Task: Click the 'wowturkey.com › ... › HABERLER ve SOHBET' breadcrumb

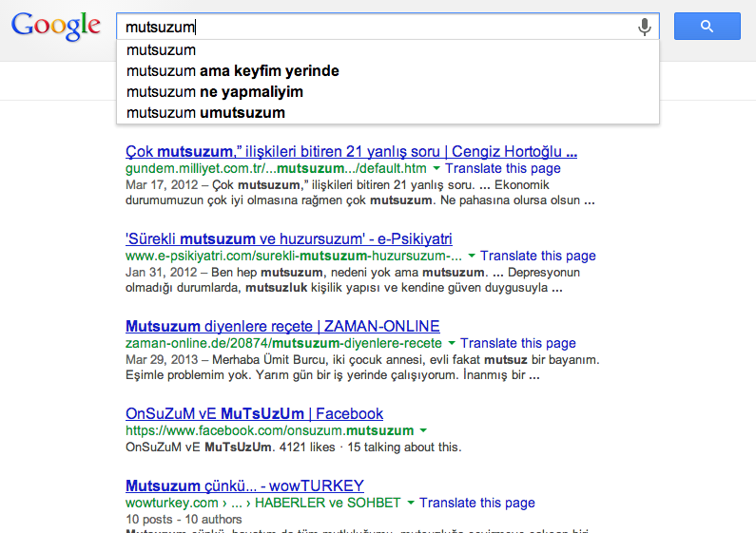Action: [x=262, y=503]
